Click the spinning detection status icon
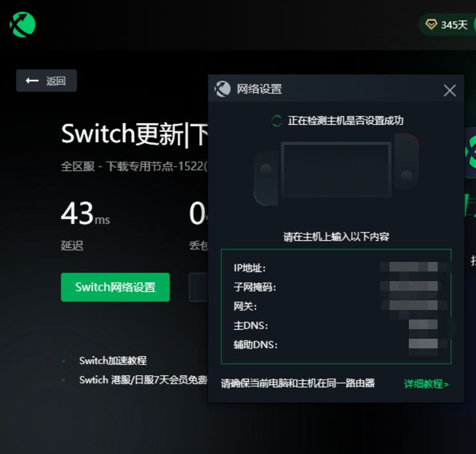 point(276,121)
